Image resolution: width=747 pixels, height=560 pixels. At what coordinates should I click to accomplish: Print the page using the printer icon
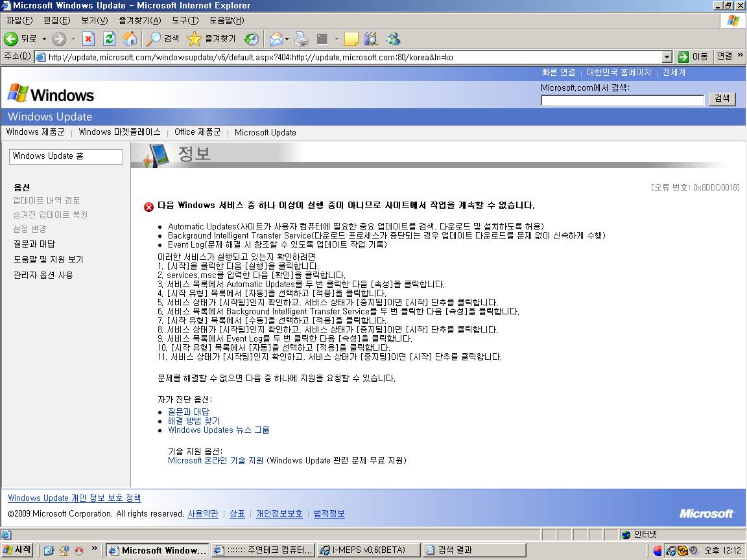[x=301, y=39]
